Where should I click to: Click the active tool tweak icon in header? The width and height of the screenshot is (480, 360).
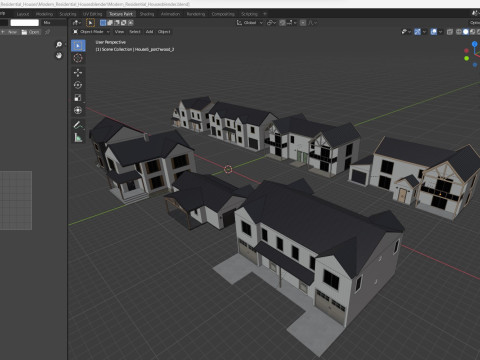tap(90, 23)
